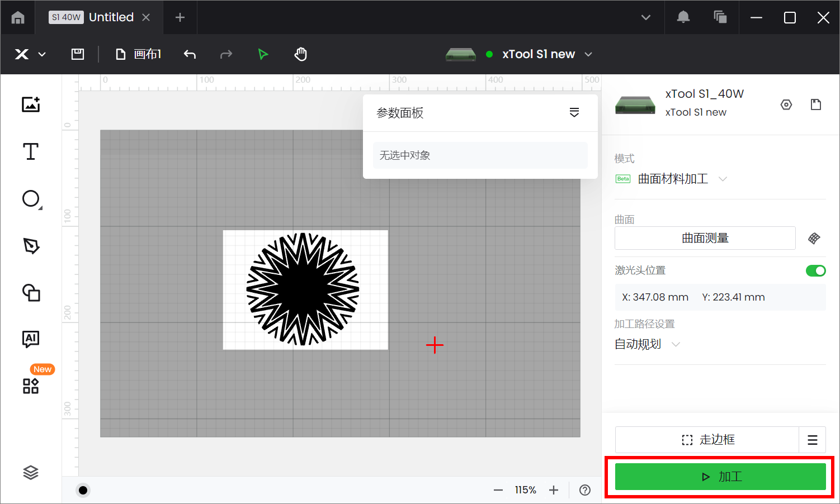840x504 pixels.
Task: Click the undo arrow
Action: pyautogui.click(x=190, y=54)
